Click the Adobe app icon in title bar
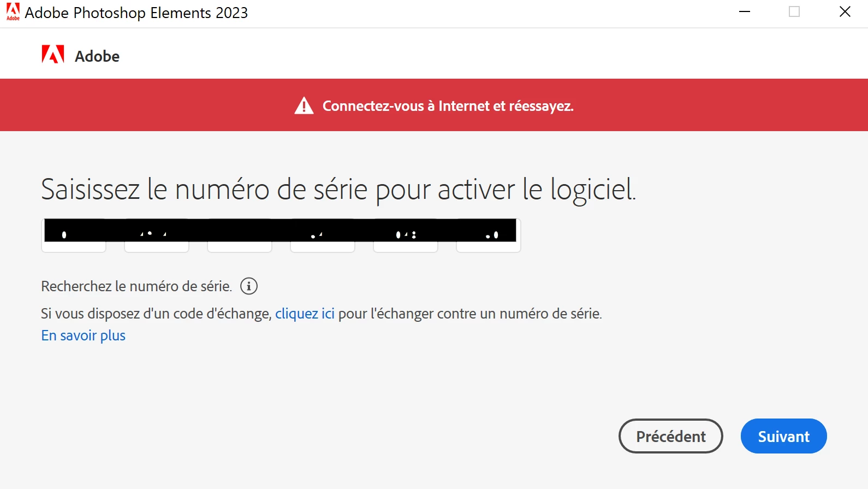 (x=13, y=12)
